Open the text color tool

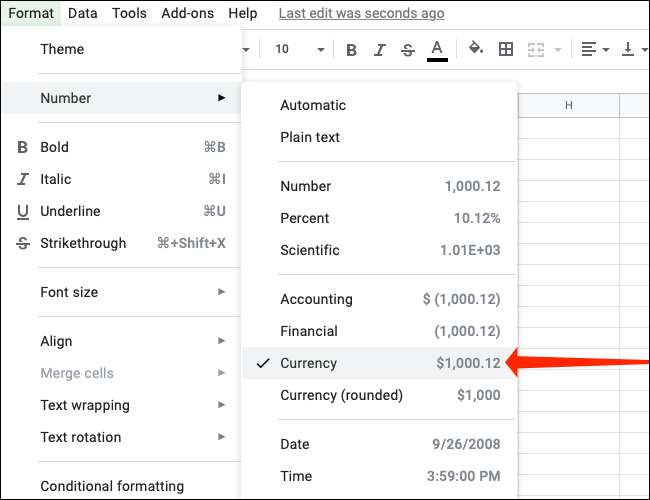[437, 49]
